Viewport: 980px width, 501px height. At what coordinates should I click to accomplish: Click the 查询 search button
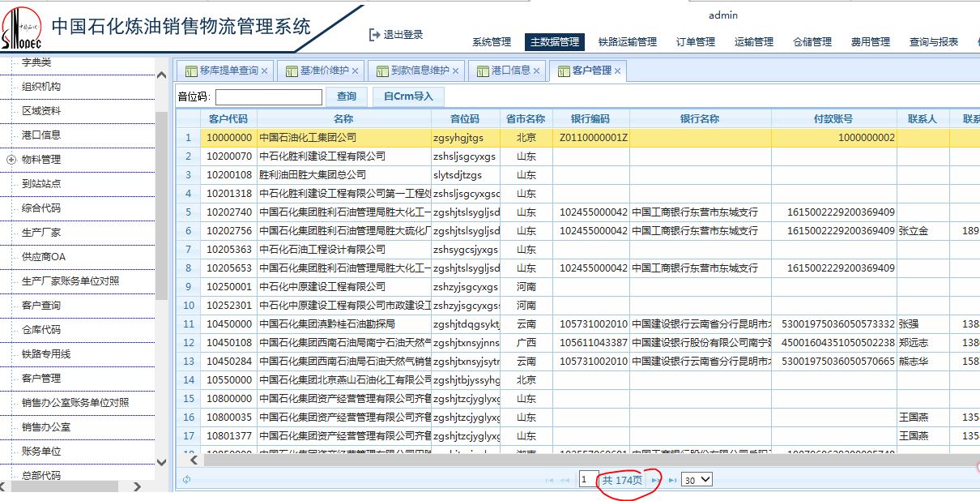347,96
